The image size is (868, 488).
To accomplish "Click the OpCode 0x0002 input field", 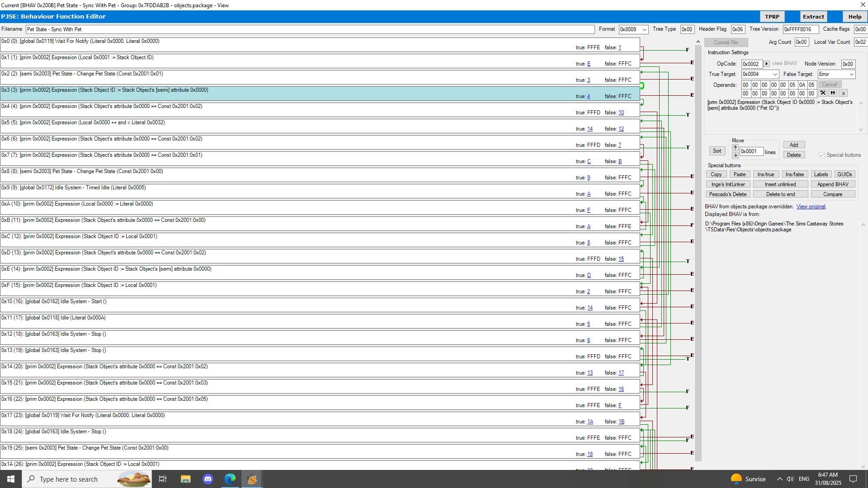I will tap(752, 64).
